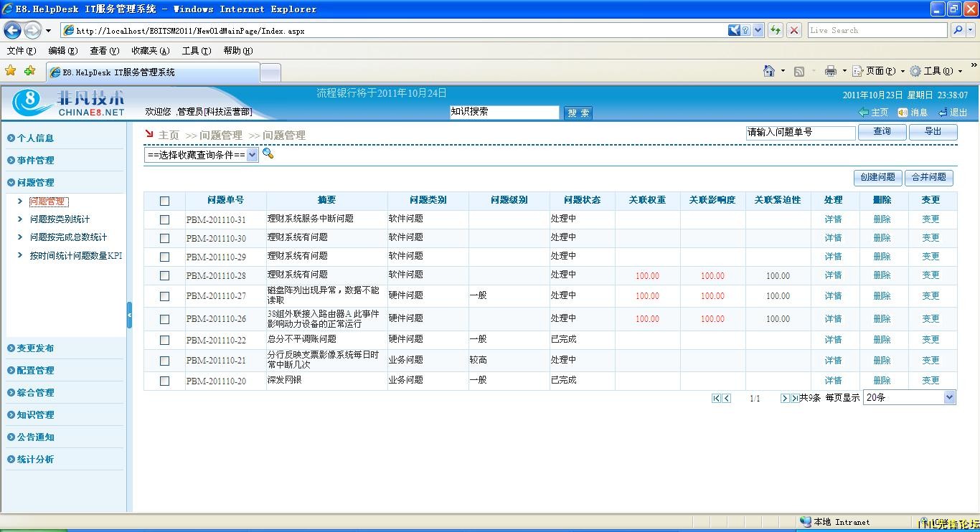Go to the first page pagination icon
Viewport: 980px width, 532px height.
(716, 398)
